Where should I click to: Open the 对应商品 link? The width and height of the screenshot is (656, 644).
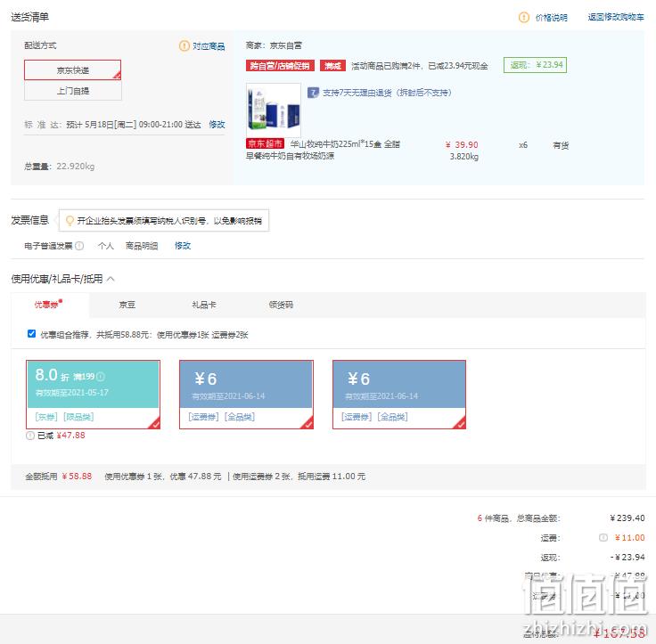click(x=209, y=46)
